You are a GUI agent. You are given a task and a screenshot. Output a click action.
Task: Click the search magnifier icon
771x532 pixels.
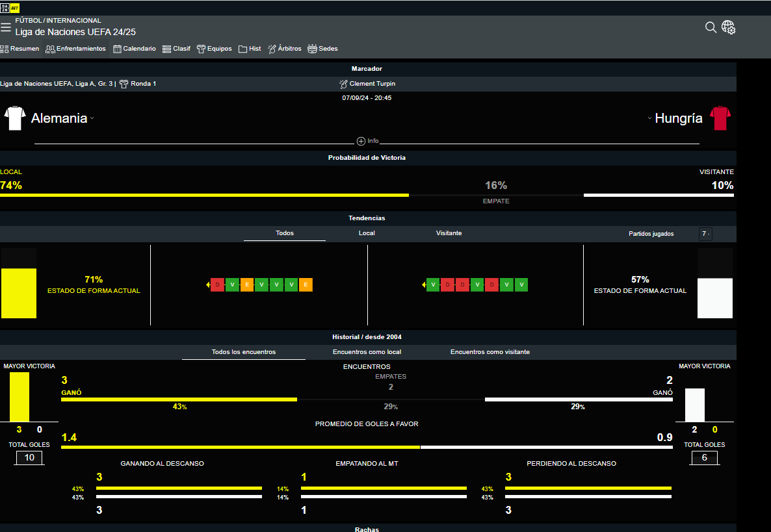[711, 27]
